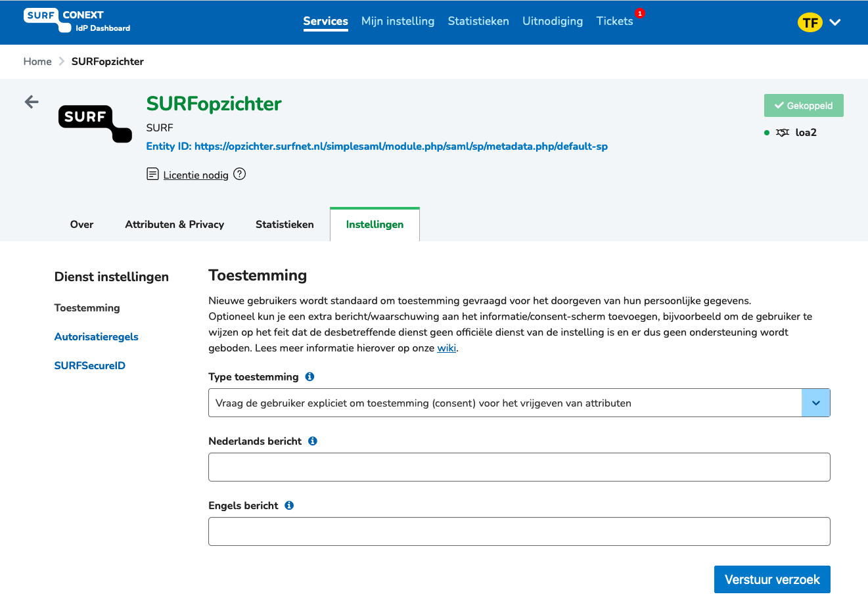Image resolution: width=868 pixels, height=607 pixels.
Task: Click the back arrow beside the SURF logo
Action: [x=32, y=102]
